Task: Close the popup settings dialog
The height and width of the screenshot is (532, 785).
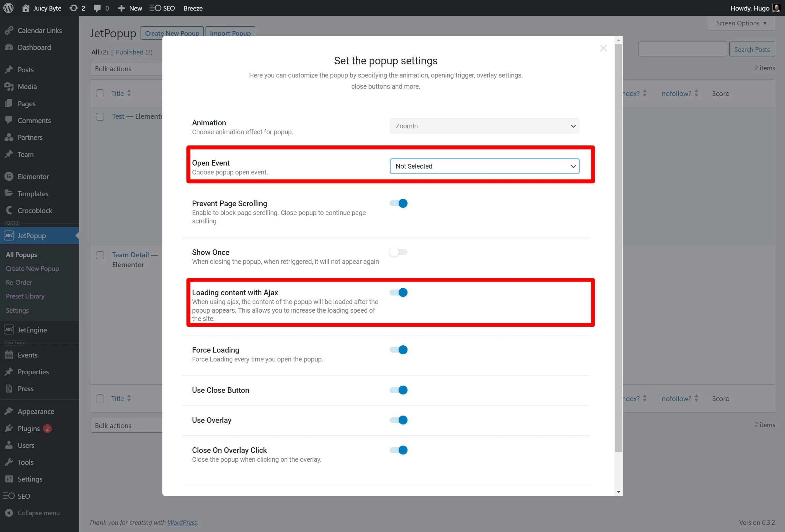Action: click(603, 48)
